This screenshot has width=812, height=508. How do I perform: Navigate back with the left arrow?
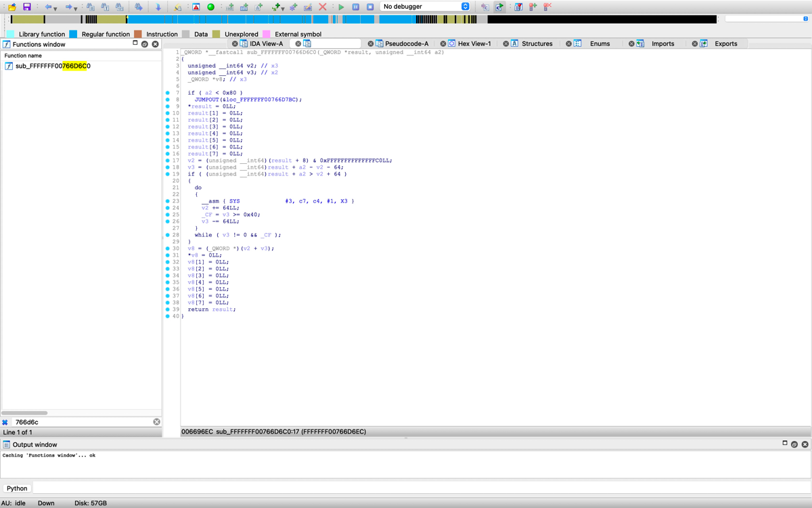click(48, 7)
